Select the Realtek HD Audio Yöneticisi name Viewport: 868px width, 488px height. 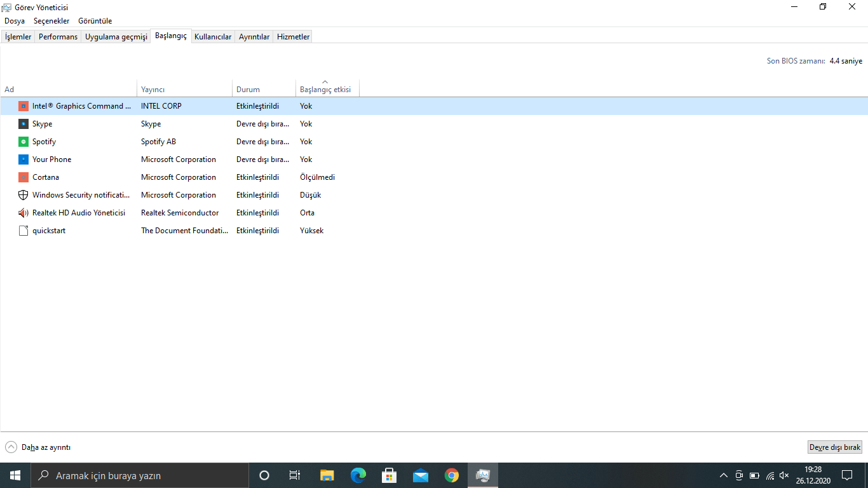[79, 213]
